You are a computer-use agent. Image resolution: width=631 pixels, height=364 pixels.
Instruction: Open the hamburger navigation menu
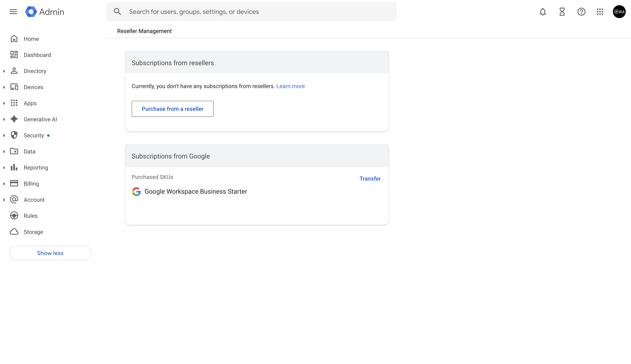click(13, 11)
